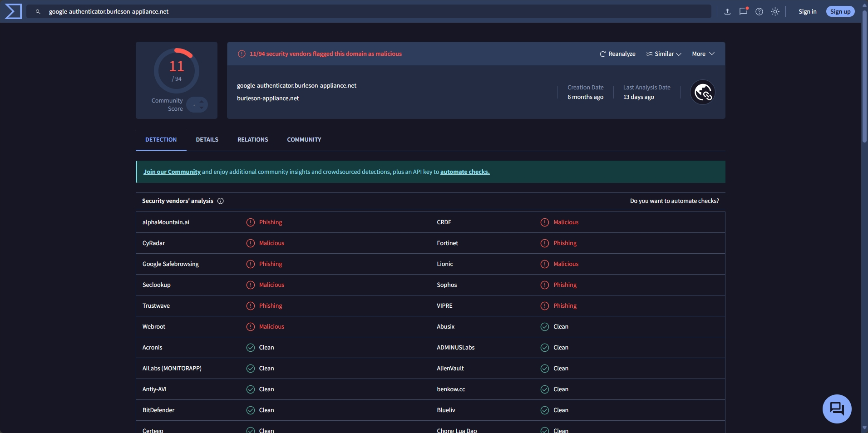Screen dimensions: 868x433
Task: Click the VirusTotal sigma logo
Action: coord(13,11)
